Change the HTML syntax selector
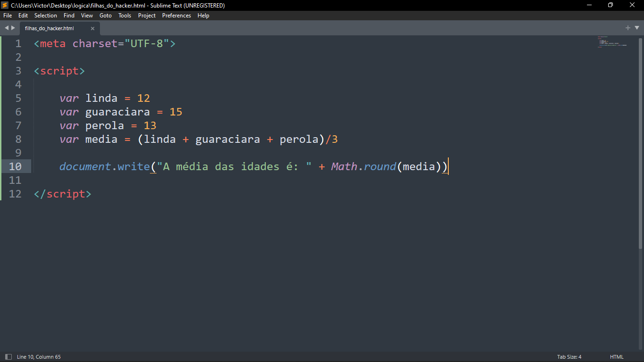The width and height of the screenshot is (644, 362). tap(617, 357)
